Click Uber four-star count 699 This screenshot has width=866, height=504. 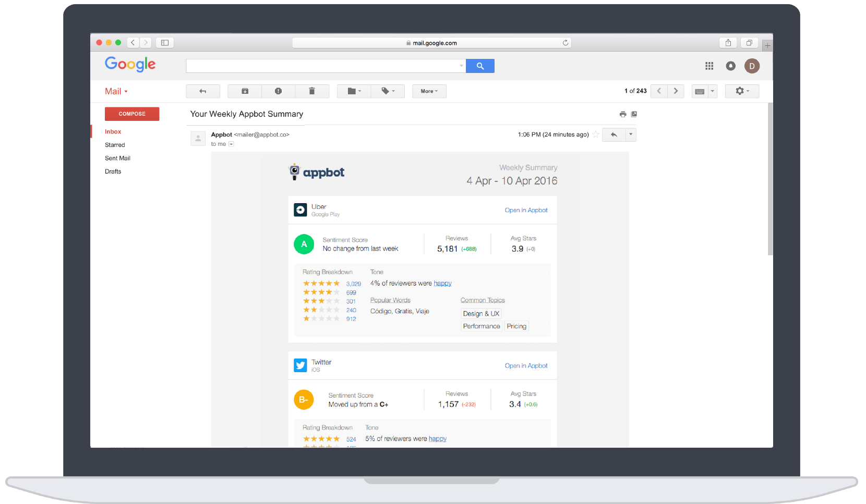pos(351,293)
